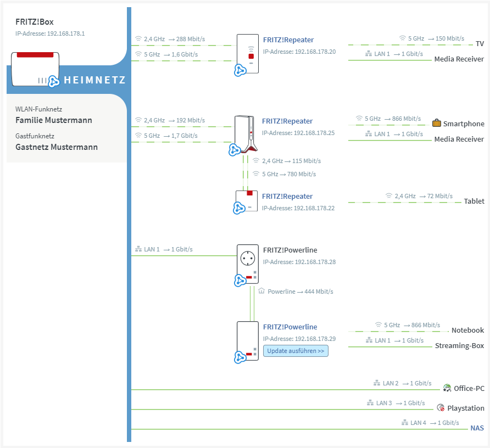
Task: Click the 5 GHz 866 Mbit/s text for Notebook
Action: (412, 325)
